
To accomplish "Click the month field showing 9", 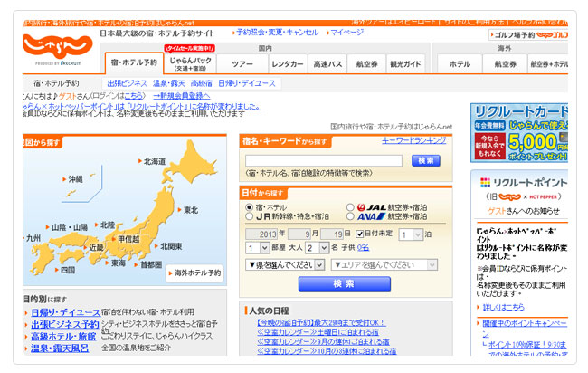I will pyautogui.click(x=299, y=234).
